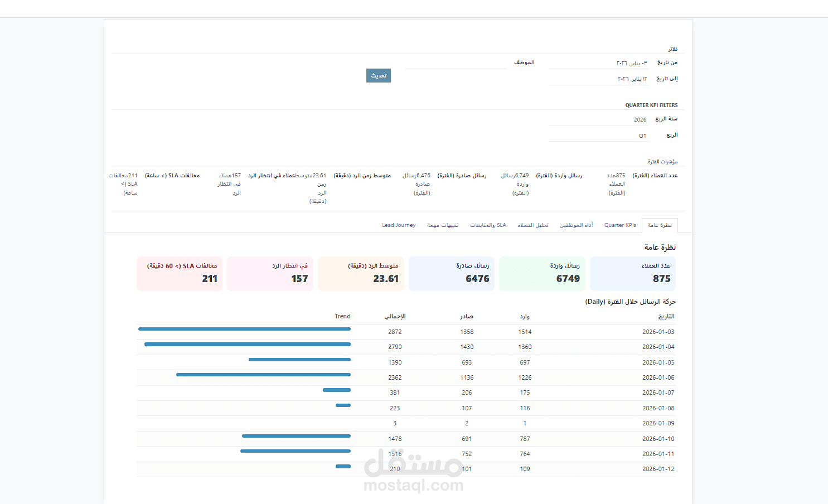This screenshot has width=828, height=504.
Task: Click the رسائل واردة 6749 card
Action: pos(542,273)
